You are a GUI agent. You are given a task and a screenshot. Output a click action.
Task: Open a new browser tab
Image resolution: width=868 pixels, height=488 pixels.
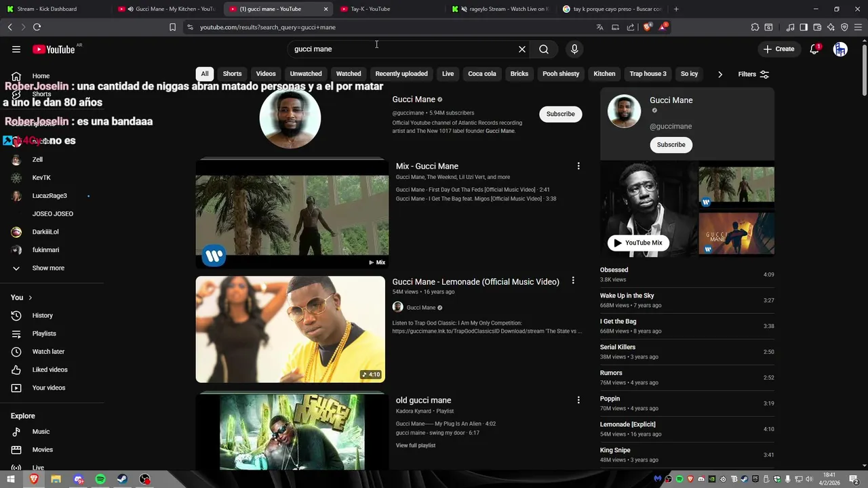point(676,9)
